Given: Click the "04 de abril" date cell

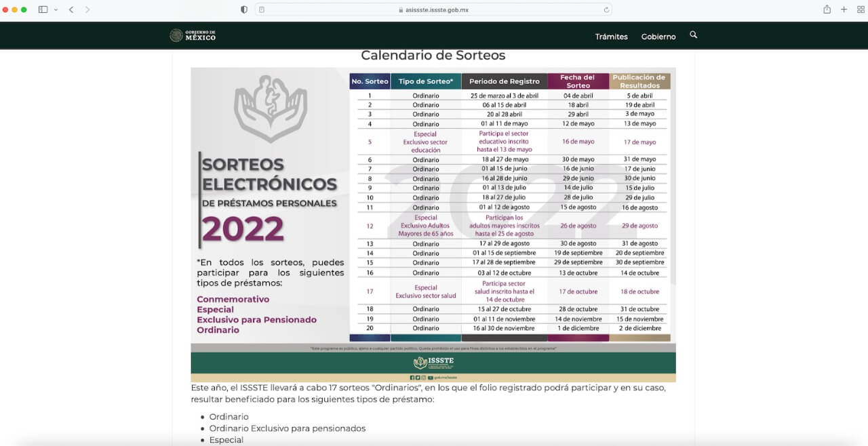Looking at the screenshot, I should point(578,96).
